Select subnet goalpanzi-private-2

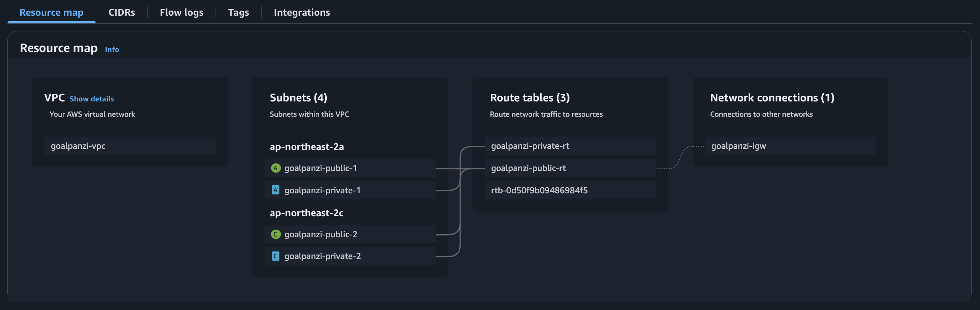point(350,256)
